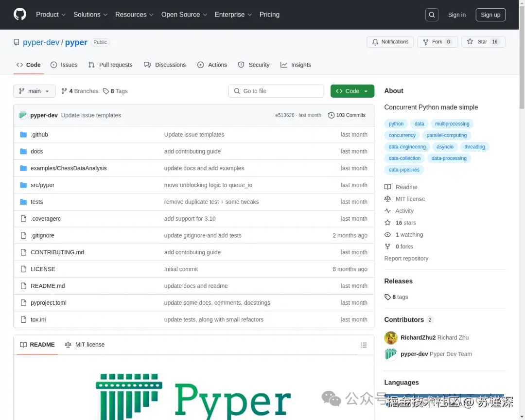Click the multiprocessing topic tag

pos(452,124)
